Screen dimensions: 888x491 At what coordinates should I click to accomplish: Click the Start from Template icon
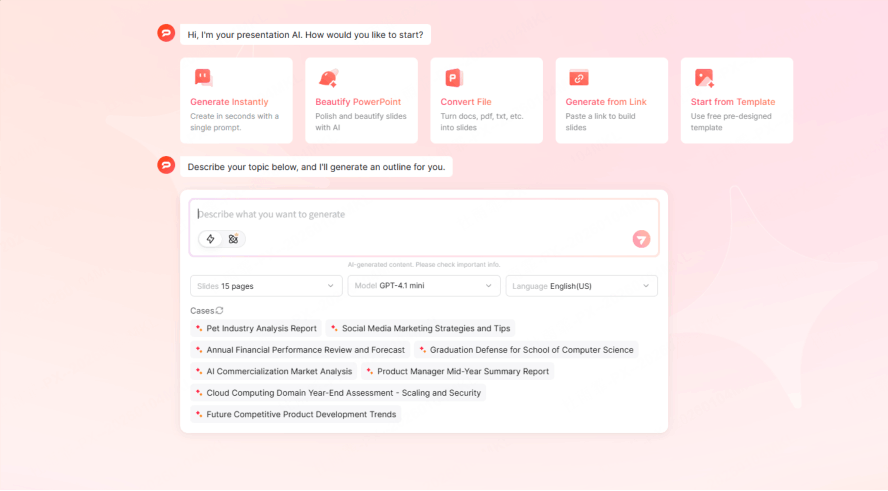[x=704, y=78]
